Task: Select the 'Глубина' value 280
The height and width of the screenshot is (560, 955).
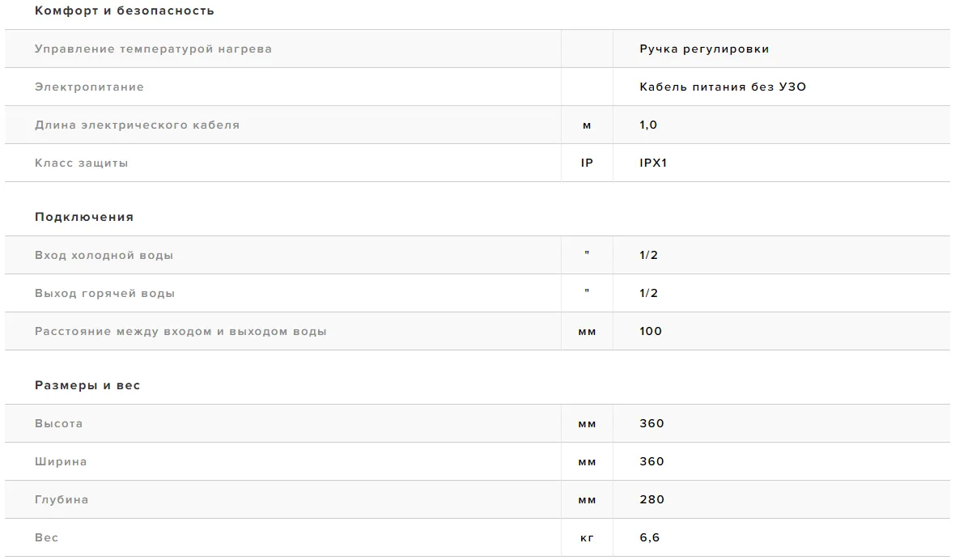Action: [652, 500]
